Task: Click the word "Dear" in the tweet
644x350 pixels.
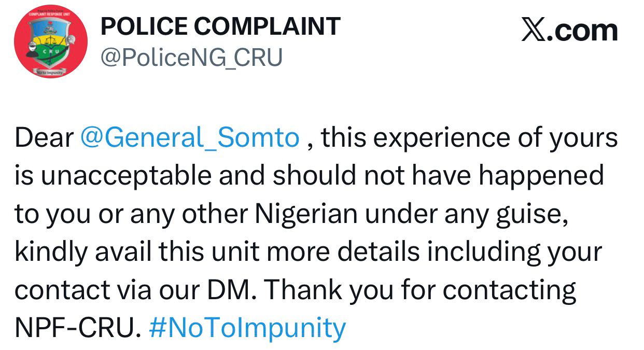Action: coord(45,138)
